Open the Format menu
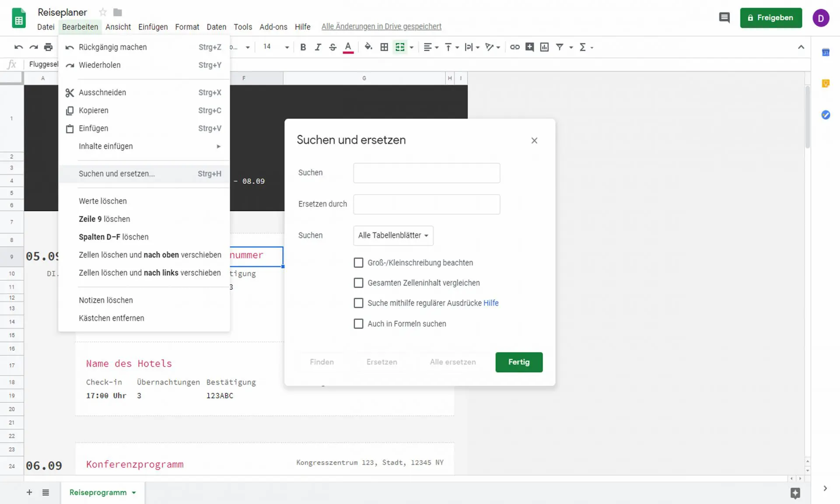840x504 pixels. coord(187,27)
